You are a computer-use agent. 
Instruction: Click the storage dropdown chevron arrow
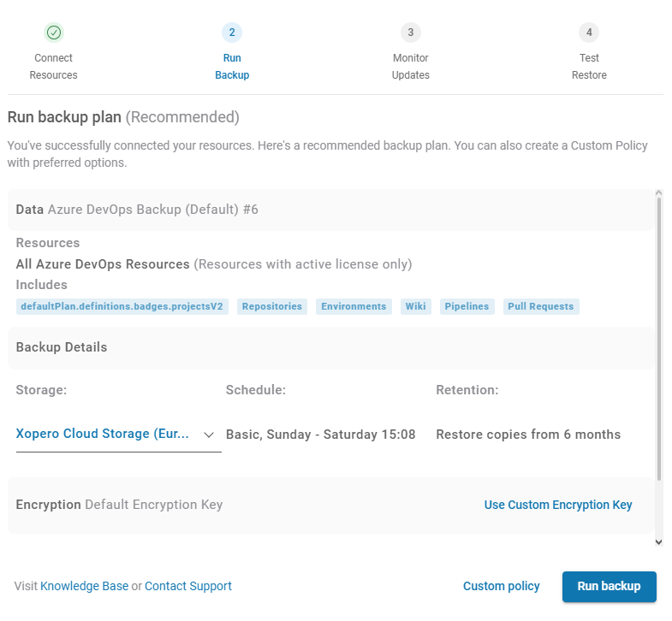point(209,435)
